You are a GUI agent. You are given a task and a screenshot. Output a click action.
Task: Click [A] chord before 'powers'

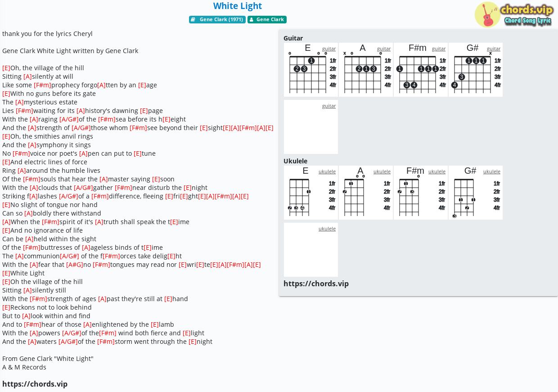tap(34, 333)
